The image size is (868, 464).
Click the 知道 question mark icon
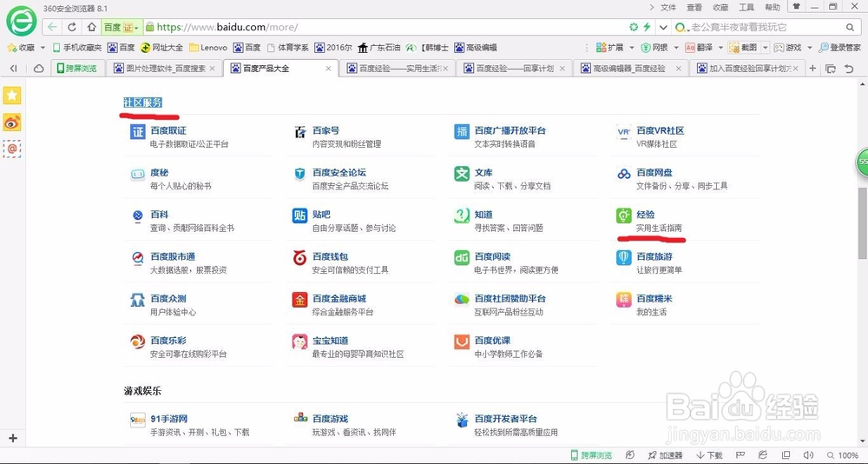pos(462,215)
